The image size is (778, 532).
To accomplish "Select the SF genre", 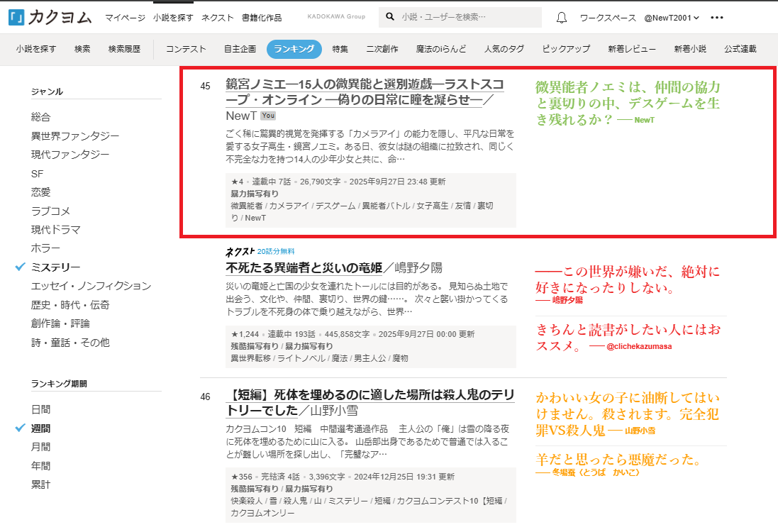I will [37, 174].
